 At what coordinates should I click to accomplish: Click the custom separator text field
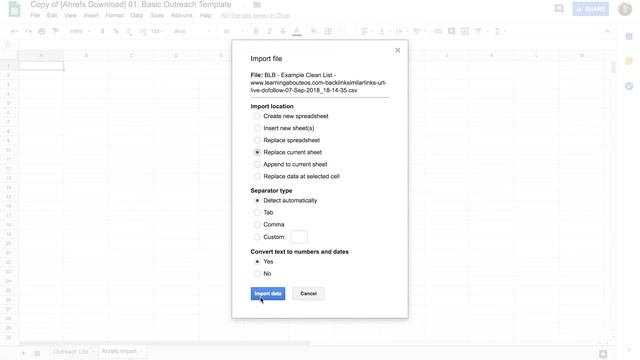(299, 237)
